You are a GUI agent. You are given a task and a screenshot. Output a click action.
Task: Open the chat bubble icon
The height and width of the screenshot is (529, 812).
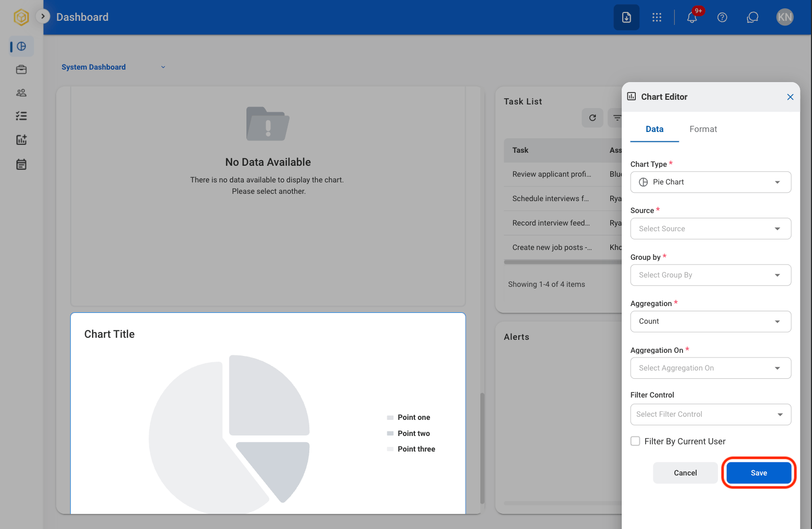pyautogui.click(x=753, y=18)
